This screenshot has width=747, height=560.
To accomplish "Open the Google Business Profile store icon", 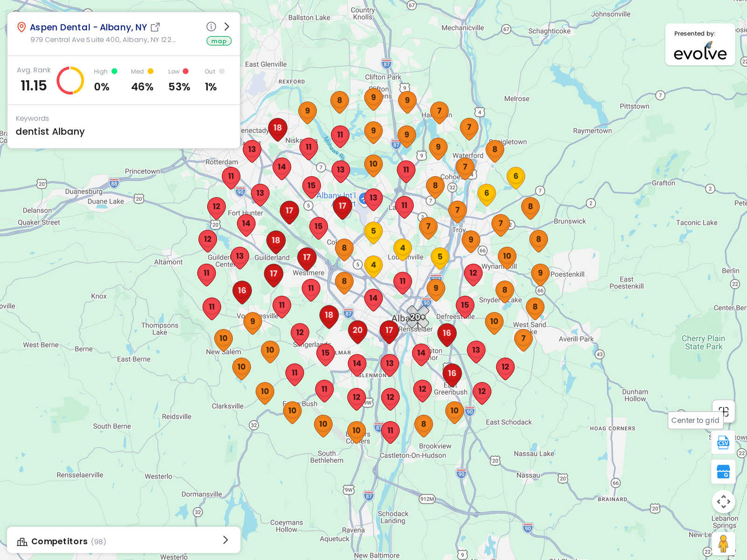I will point(723,472).
